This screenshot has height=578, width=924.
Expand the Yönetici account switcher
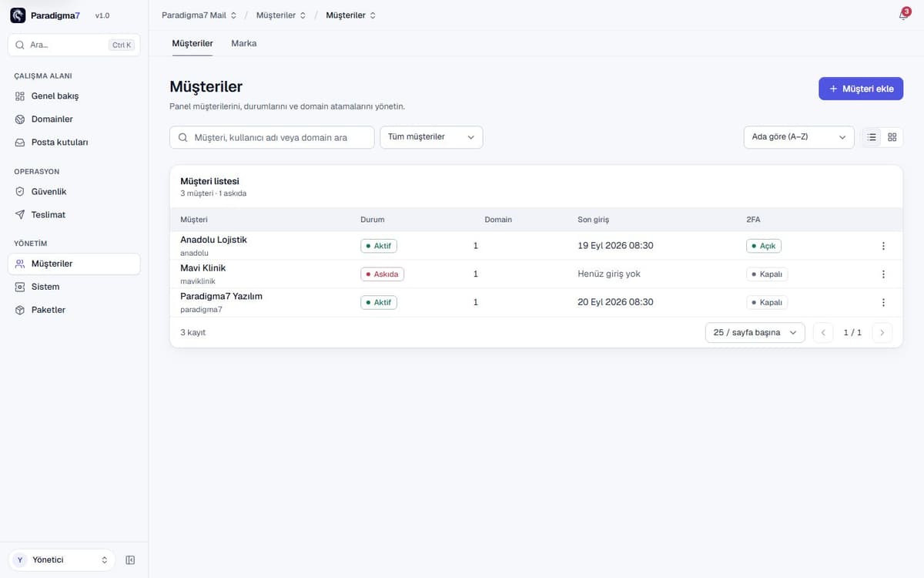coord(62,560)
